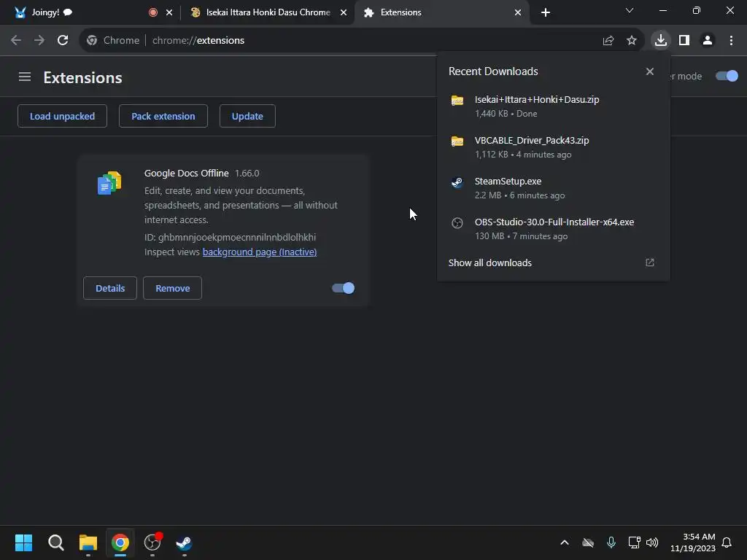
Task: Click the downloads toolbar icon
Action: tap(661, 41)
